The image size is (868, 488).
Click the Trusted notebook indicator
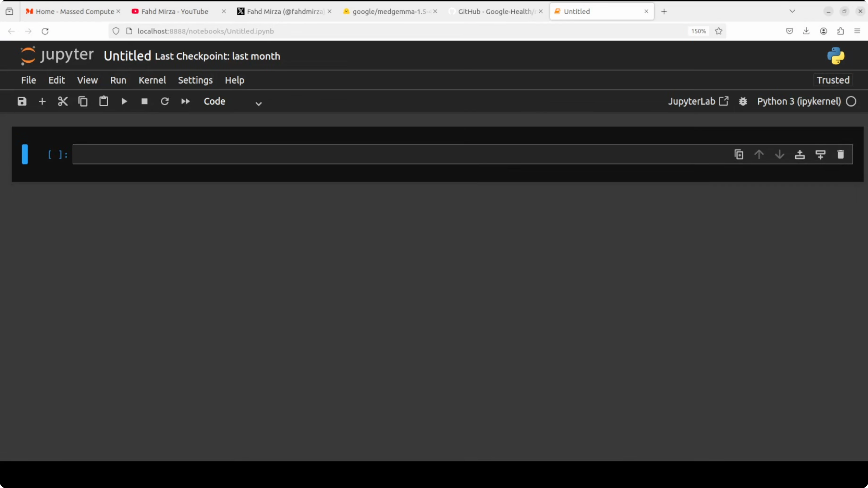coord(833,80)
